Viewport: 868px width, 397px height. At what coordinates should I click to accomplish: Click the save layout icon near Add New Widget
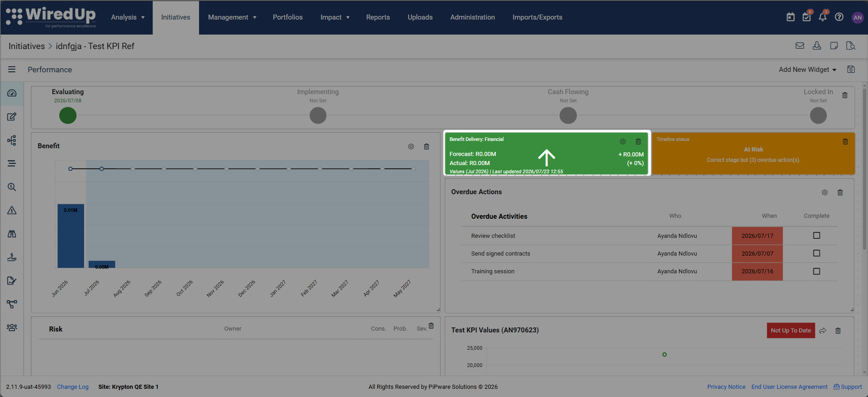(x=851, y=70)
